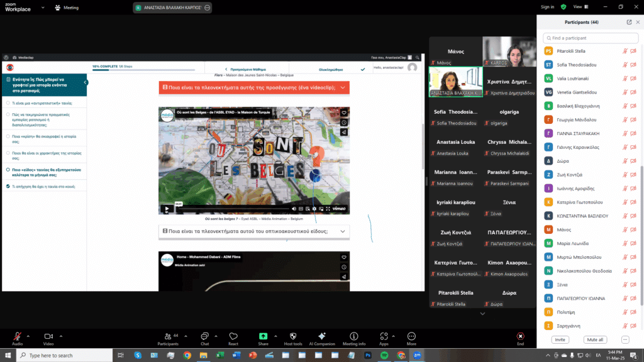Open the caret next to Apps
This screenshot has height=362, width=644.
[394, 337]
